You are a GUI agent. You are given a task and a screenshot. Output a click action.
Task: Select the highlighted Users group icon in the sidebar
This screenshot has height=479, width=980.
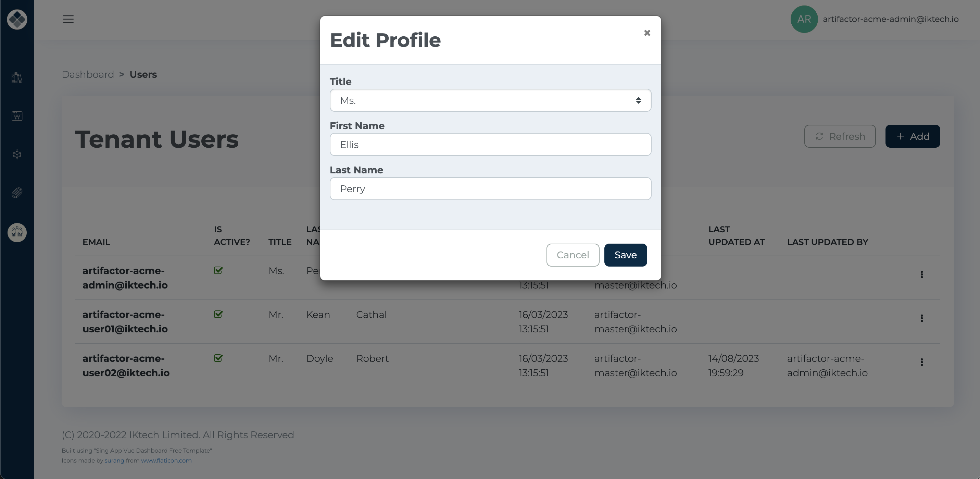(17, 232)
